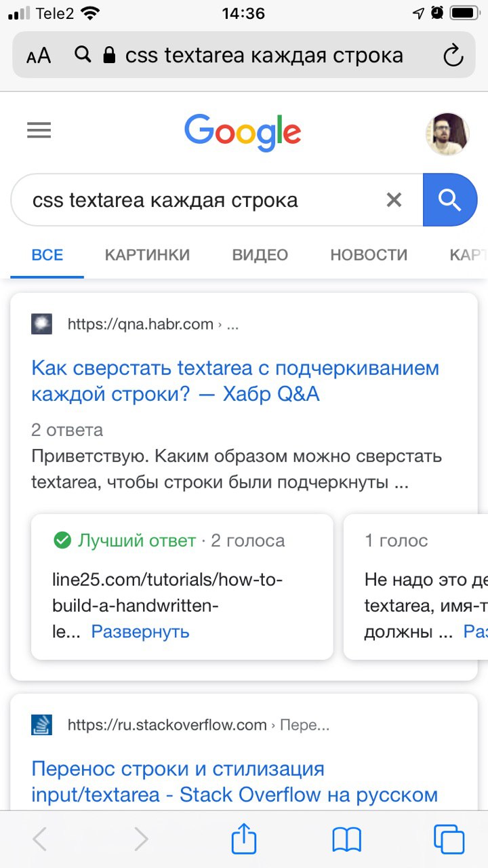Screen dimensions: 488x868
Task: Switch to the Видео tab
Action: tap(260, 255)
